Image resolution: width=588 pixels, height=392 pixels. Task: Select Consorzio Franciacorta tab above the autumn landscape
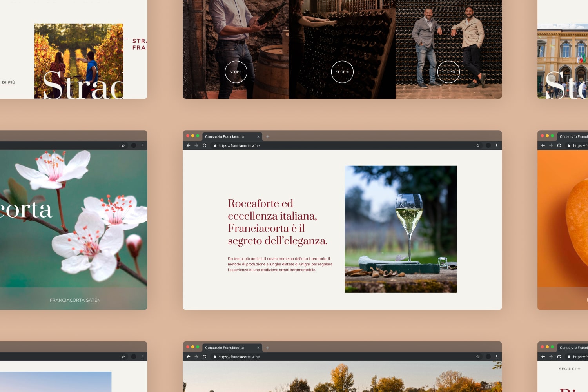point(225,348)
